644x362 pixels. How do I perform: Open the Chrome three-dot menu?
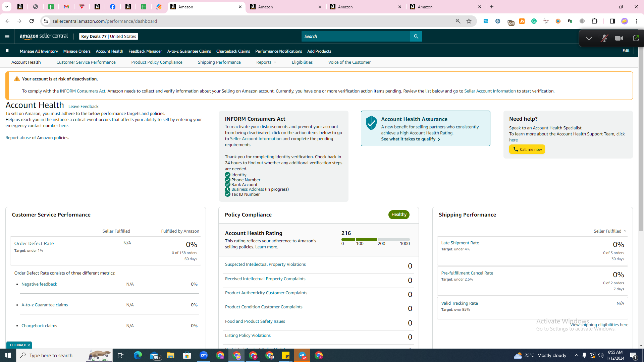(x=636, y=21)
